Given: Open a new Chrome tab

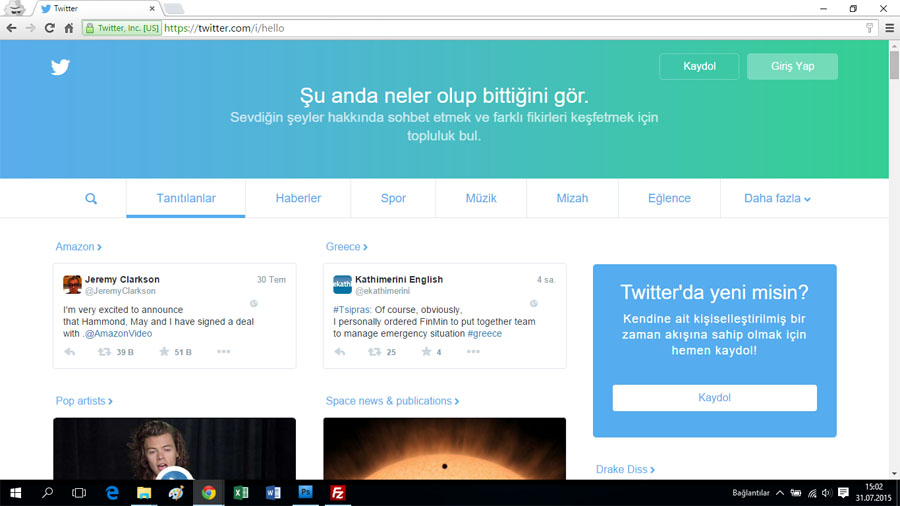Looking at the screenshot, I should 173,9.
